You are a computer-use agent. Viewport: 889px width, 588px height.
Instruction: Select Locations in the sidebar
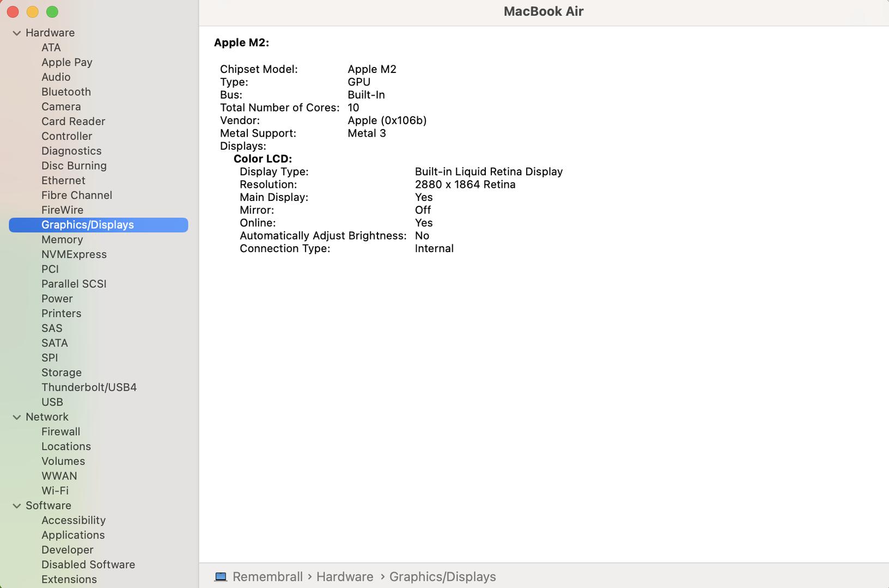(x=66, y=446)
